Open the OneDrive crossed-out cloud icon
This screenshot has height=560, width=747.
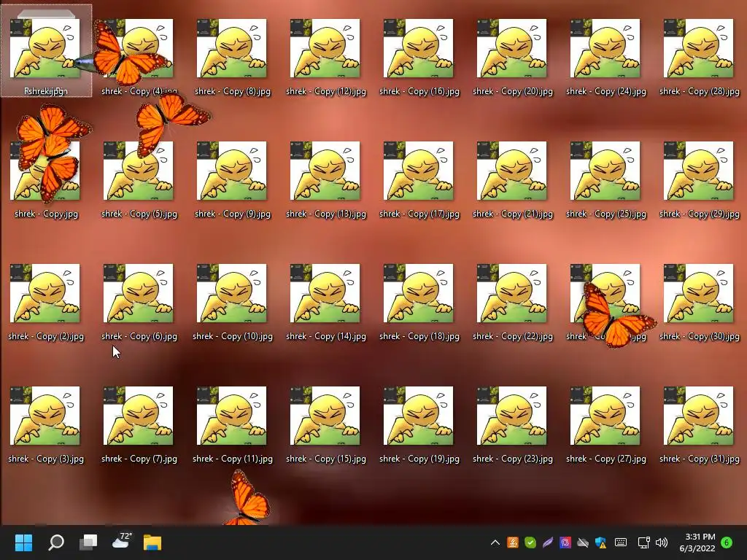point(583,542)
